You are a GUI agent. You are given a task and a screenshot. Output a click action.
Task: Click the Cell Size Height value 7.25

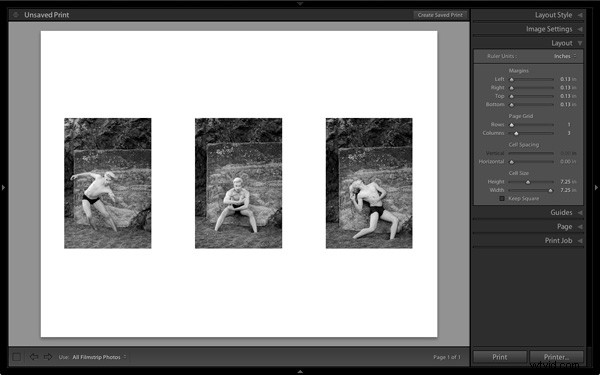568,182
